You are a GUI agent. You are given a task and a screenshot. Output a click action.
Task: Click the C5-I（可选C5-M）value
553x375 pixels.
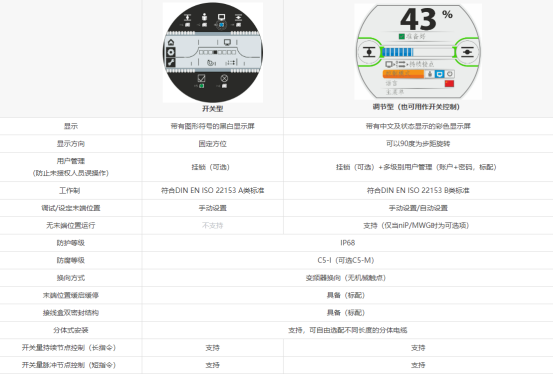click(x=346, y=260)
